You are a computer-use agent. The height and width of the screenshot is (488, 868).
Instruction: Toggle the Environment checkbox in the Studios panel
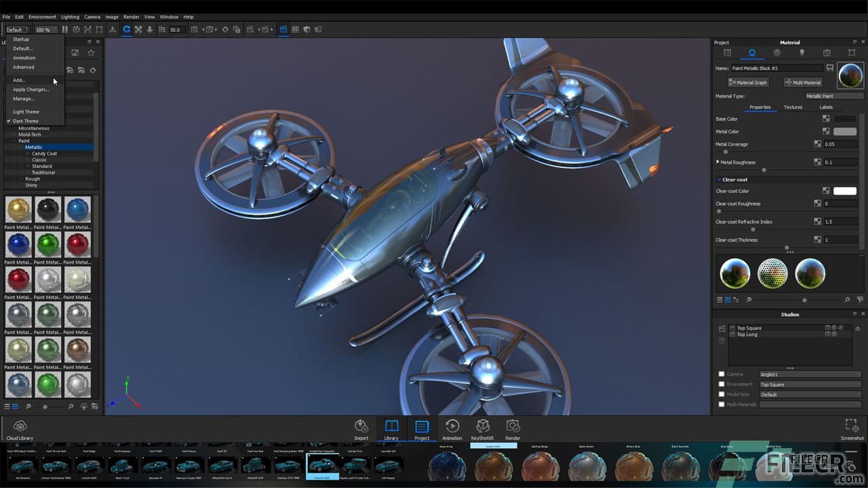(x=721, y=384)
